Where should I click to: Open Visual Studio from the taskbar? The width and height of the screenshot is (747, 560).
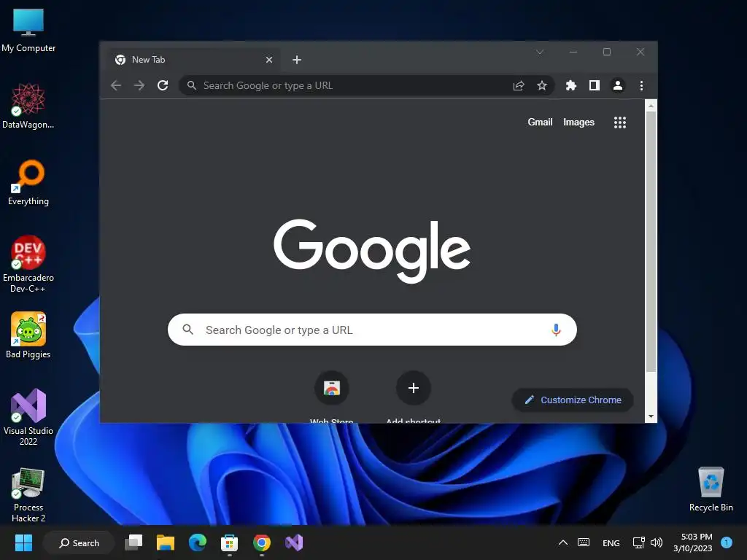pos(294,542)
